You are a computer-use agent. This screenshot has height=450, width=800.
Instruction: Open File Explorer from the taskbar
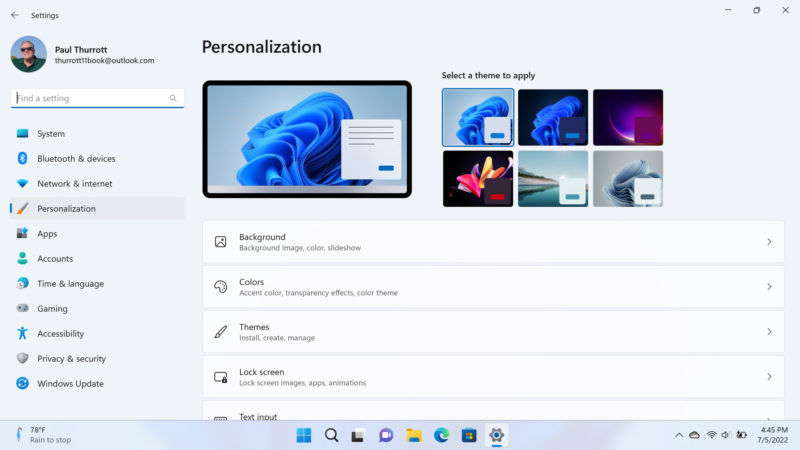(x=414, y=435)
